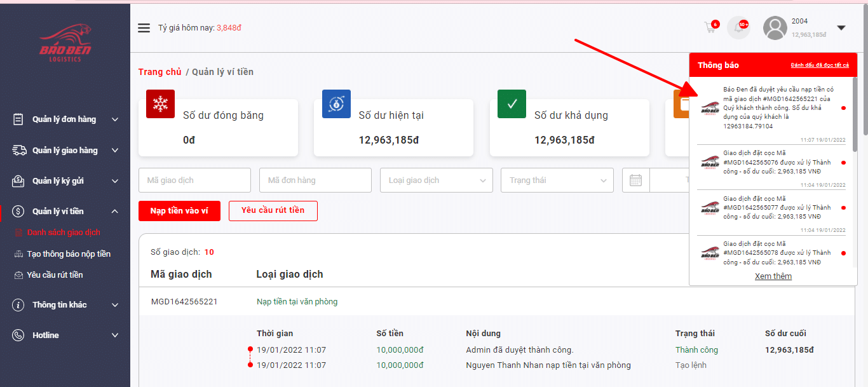Select Yêu cầu rút tiền sidebar item
The height and width of the screenshot is (387, 868).
[x=55, y=275]
